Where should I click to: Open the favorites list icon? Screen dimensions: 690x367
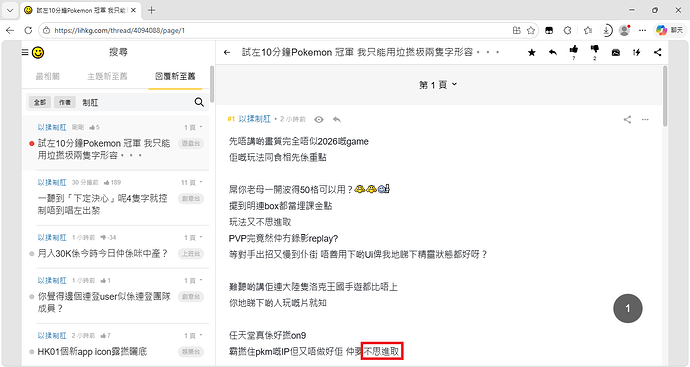[x=587, y=30]
